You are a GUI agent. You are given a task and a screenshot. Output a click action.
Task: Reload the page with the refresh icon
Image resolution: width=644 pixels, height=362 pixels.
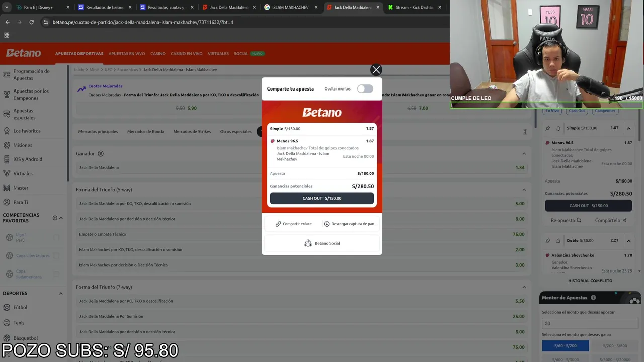click(31, 22)
